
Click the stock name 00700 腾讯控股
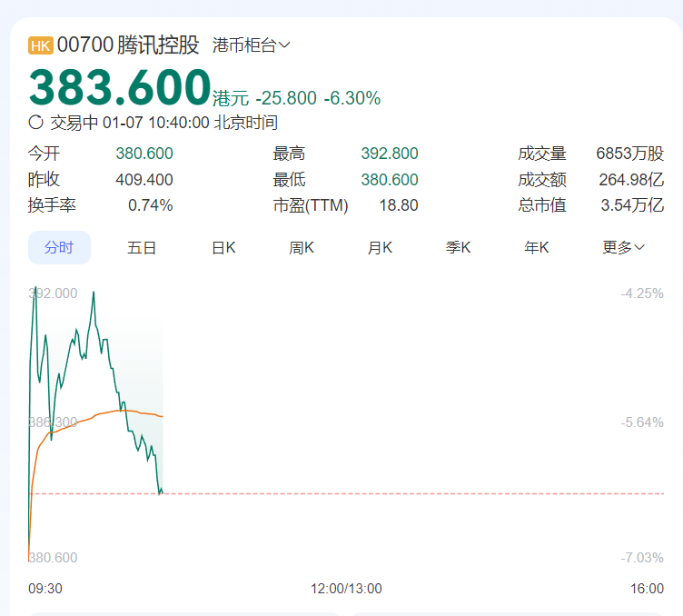pos(128,45)
